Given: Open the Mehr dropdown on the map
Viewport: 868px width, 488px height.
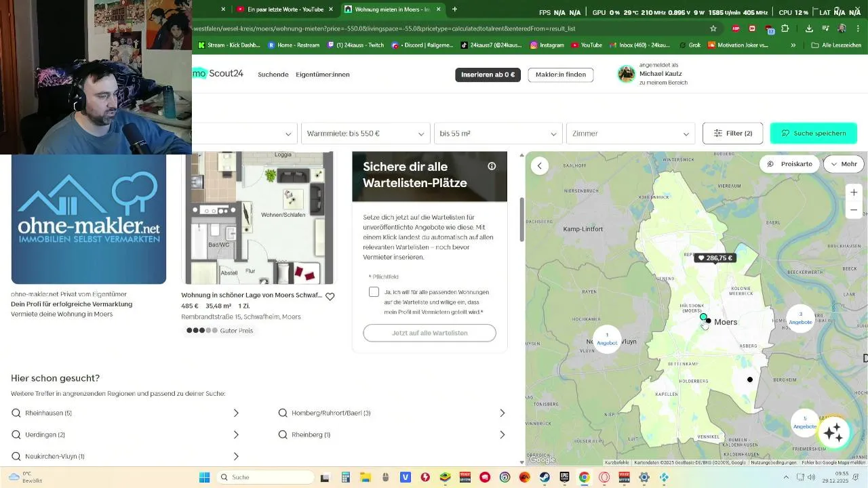Looking at the screenshot, I should [844, 164].
